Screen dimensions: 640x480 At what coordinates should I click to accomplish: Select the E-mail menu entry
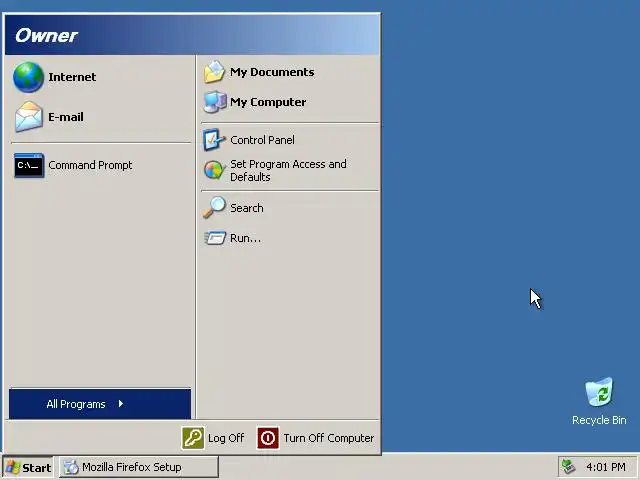100,117
